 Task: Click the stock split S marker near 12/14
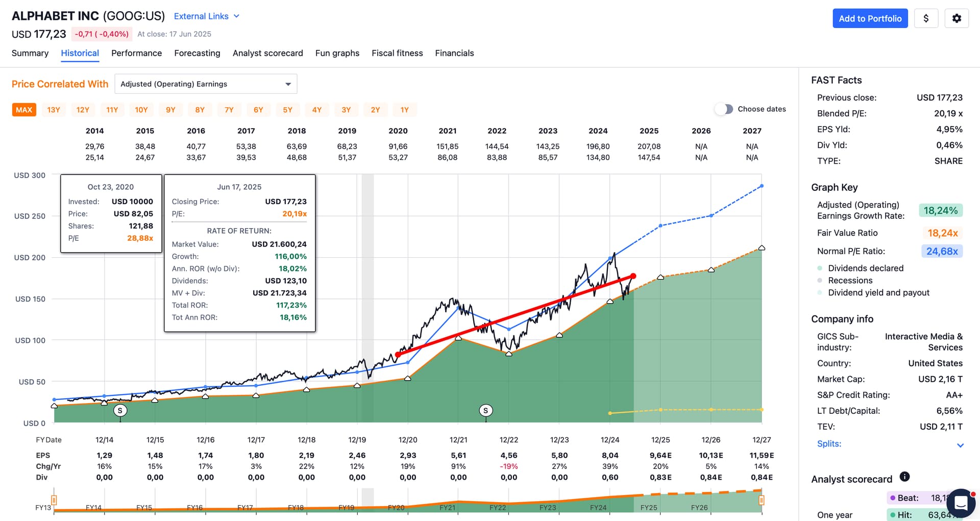120,410
